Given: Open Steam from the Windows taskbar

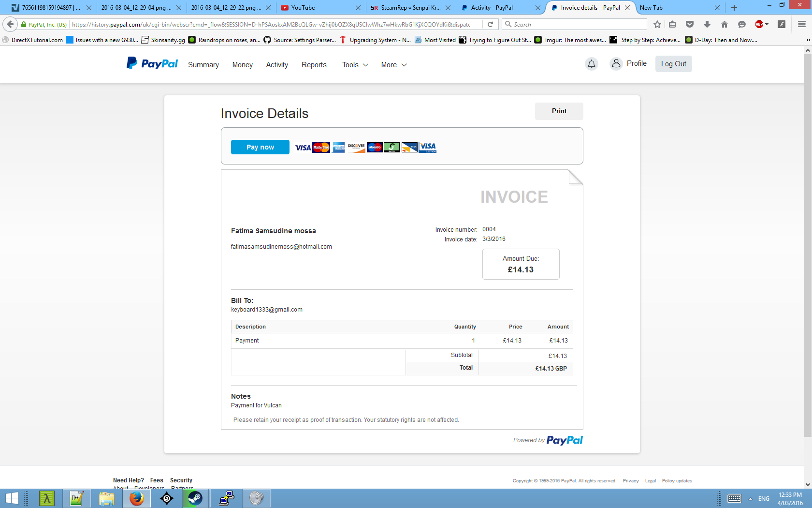Looking at the screenshot, I should pyautogui.click(x=195, y=498).
